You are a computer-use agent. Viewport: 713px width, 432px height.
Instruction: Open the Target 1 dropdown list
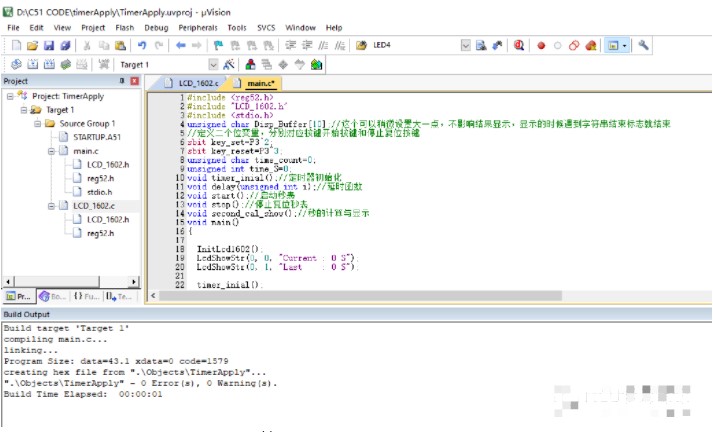pyautogui.click(x=213, y=65)
